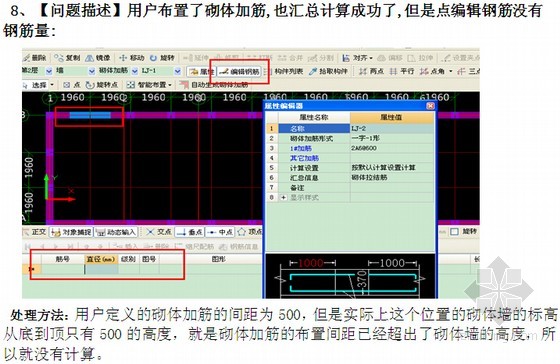Select the 镜像 (mirror) tool
The width and height of the screenshot is (560, 364).
[98, 58]
